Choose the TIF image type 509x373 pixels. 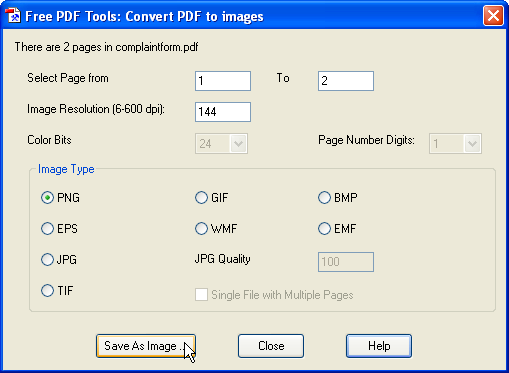pyautogui.click(x=47, y=290)
